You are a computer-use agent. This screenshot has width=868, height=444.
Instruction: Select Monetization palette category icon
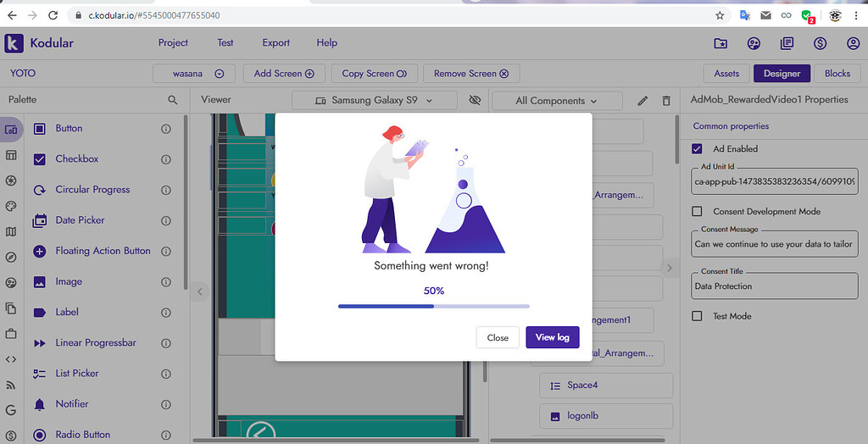(11, 436)
